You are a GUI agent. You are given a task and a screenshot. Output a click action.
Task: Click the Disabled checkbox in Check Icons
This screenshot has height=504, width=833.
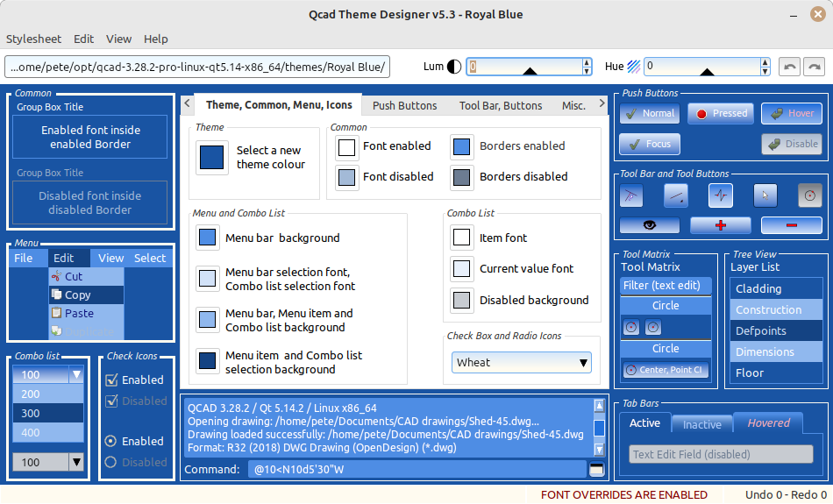[111, 401]
